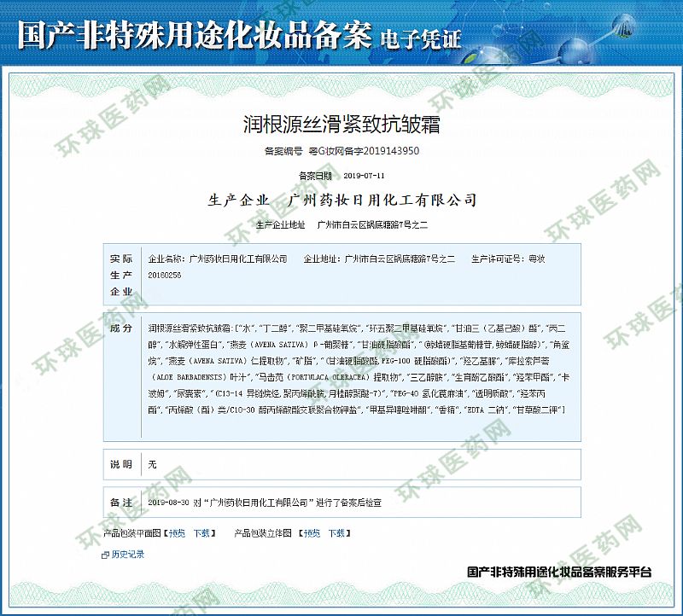Click the bold 生产企业 company name heading
The width and height of the screenshot is (683, 616).
pos(341,200)
